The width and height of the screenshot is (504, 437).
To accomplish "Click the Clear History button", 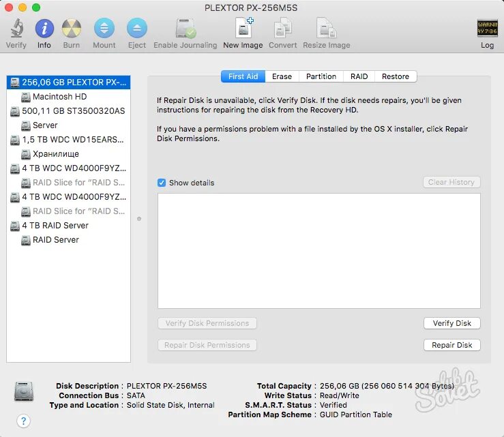I will click(451, 182).
